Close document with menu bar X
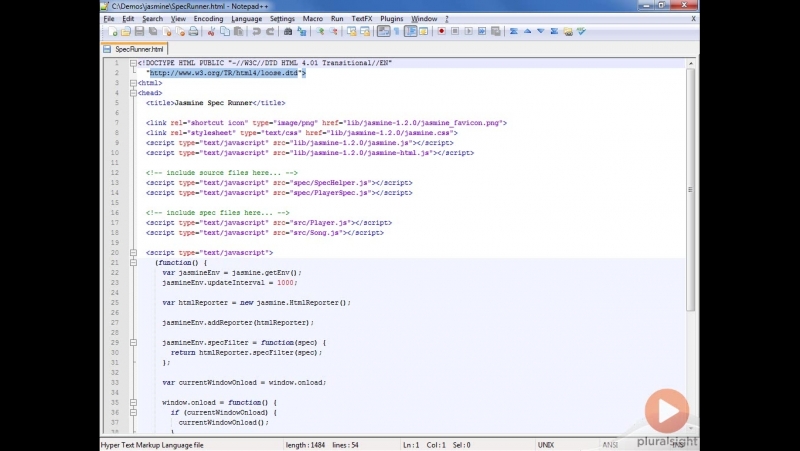The height and width of the screenshot is (451, 800). [x=693, y=19]
